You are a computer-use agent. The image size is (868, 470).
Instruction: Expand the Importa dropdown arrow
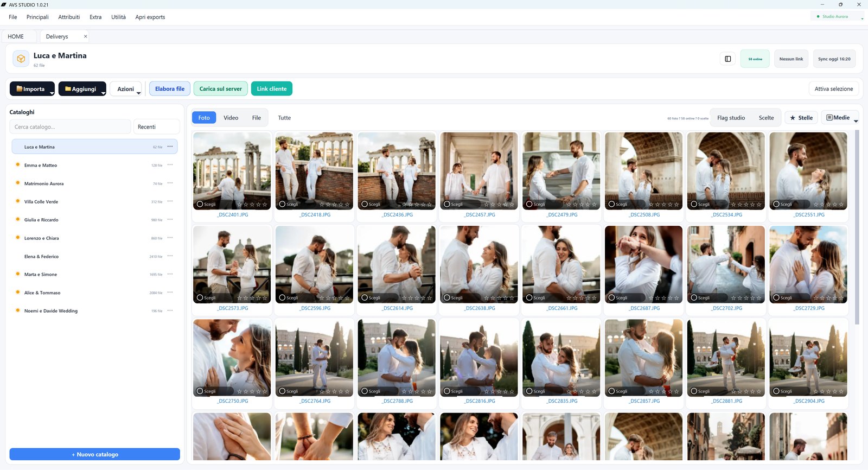pos(52,93)
